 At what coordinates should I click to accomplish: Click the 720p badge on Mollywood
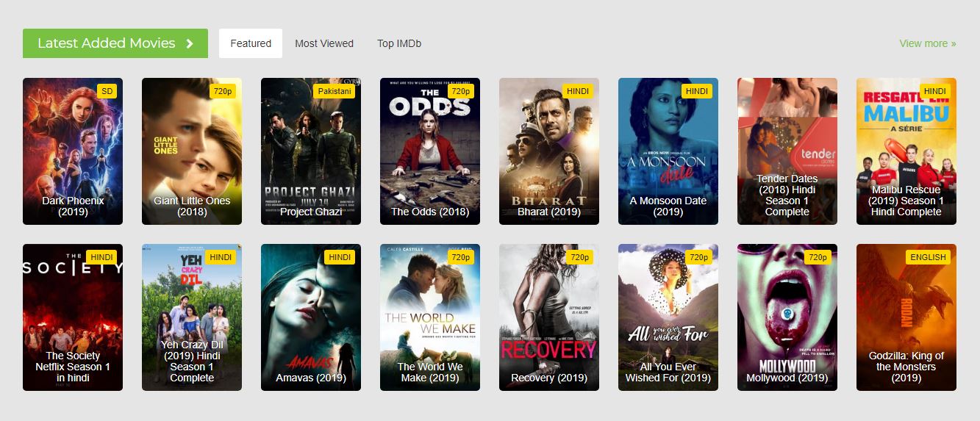click(x=818, y=257)
